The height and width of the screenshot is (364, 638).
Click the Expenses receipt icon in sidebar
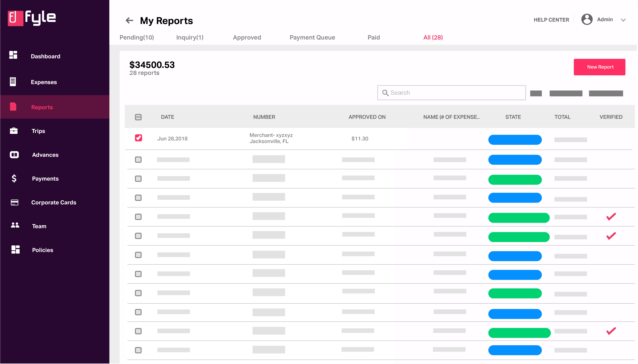coord(13,82)
